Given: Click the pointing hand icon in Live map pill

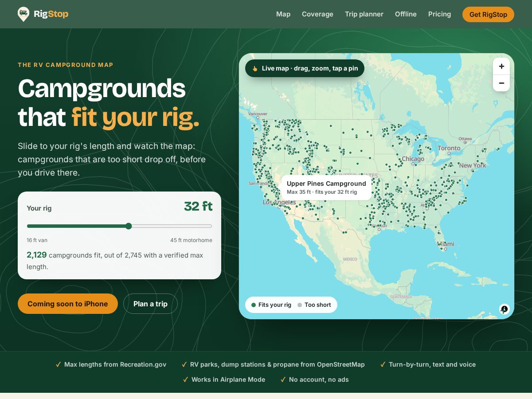Looking at the screenshot, I should pos(255,69).
